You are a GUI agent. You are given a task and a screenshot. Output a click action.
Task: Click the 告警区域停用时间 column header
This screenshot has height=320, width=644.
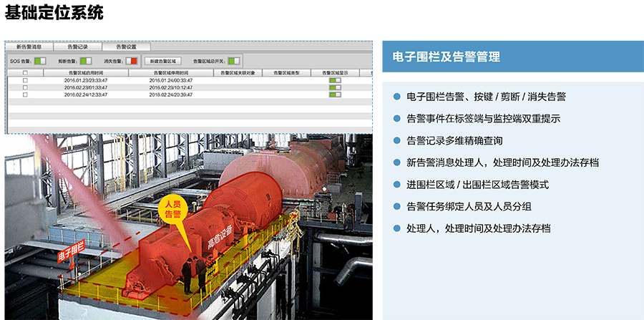point(170,73)
